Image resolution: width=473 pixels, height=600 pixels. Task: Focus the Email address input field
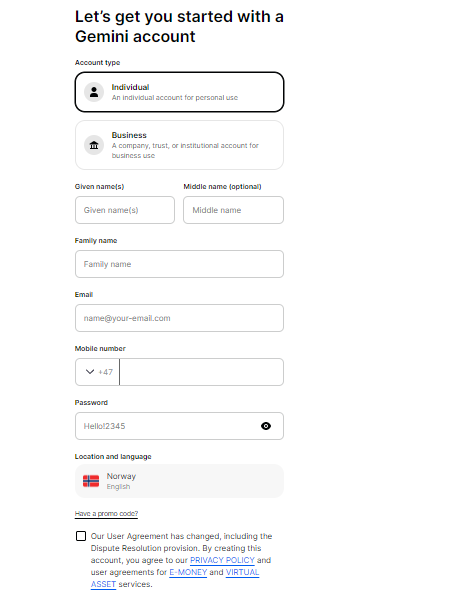pyautogui.click(x=179, y=318)
